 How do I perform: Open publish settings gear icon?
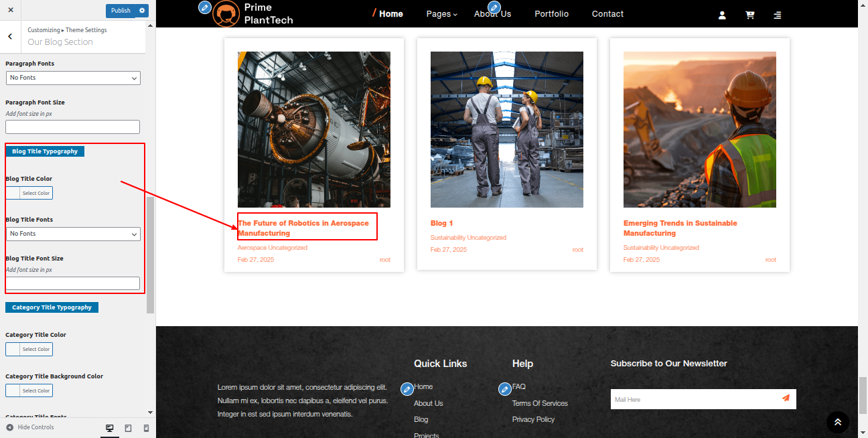pyautogui.click(x=142, y=11)
